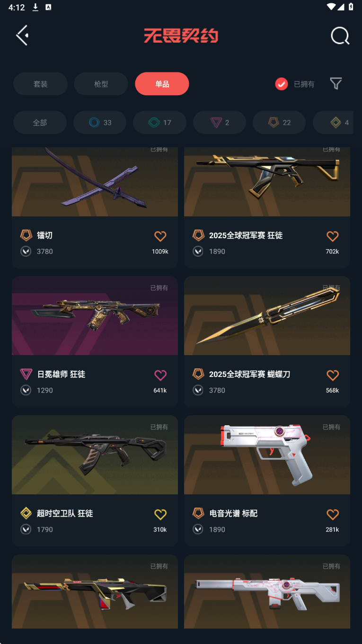Like the 超时空卫队 狂徒 skin heart

tap(160, 514)
